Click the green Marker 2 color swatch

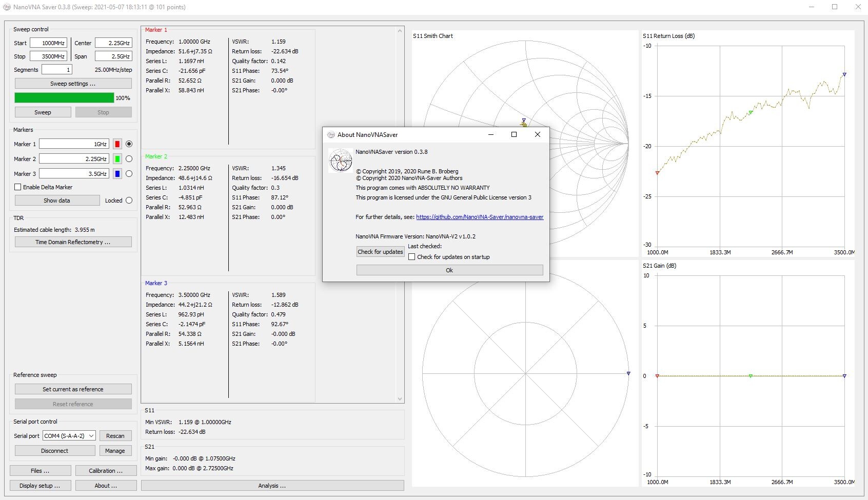click(x=117, y=159)
